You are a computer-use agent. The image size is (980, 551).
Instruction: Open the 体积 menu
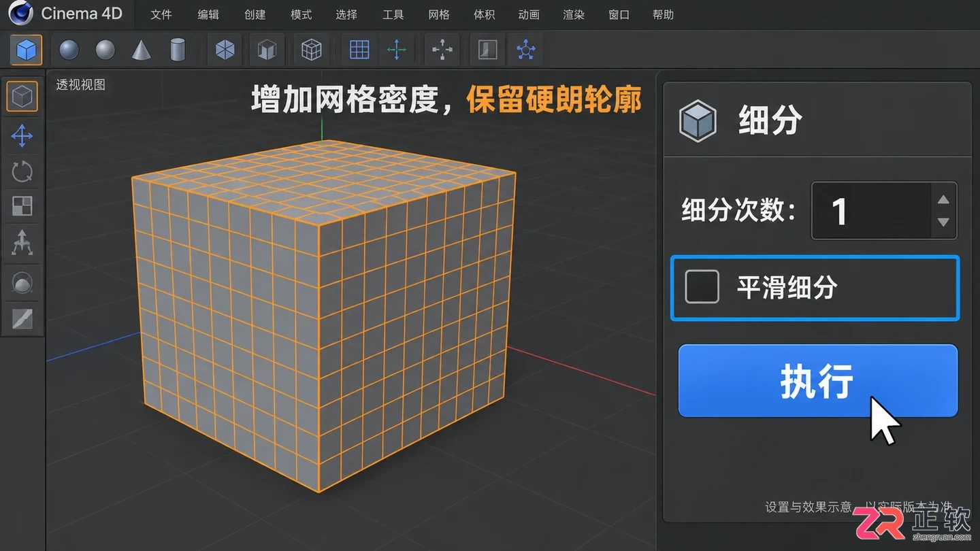(484, 14)
